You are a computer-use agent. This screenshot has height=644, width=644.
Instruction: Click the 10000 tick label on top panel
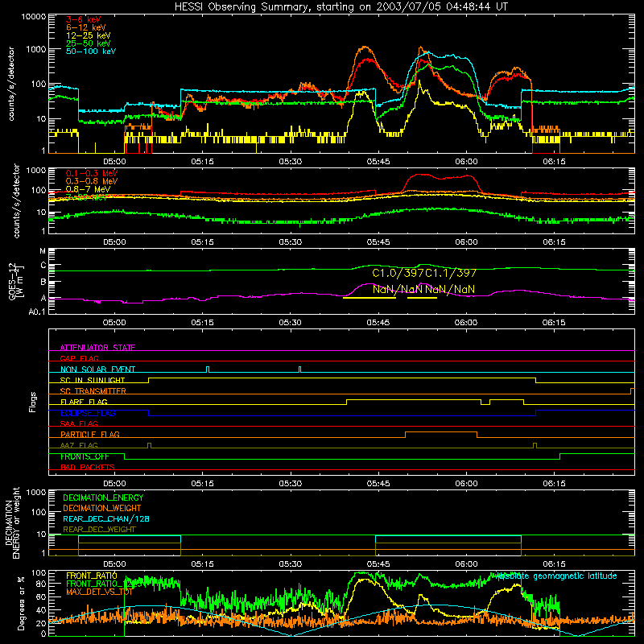tap(33, 17)
